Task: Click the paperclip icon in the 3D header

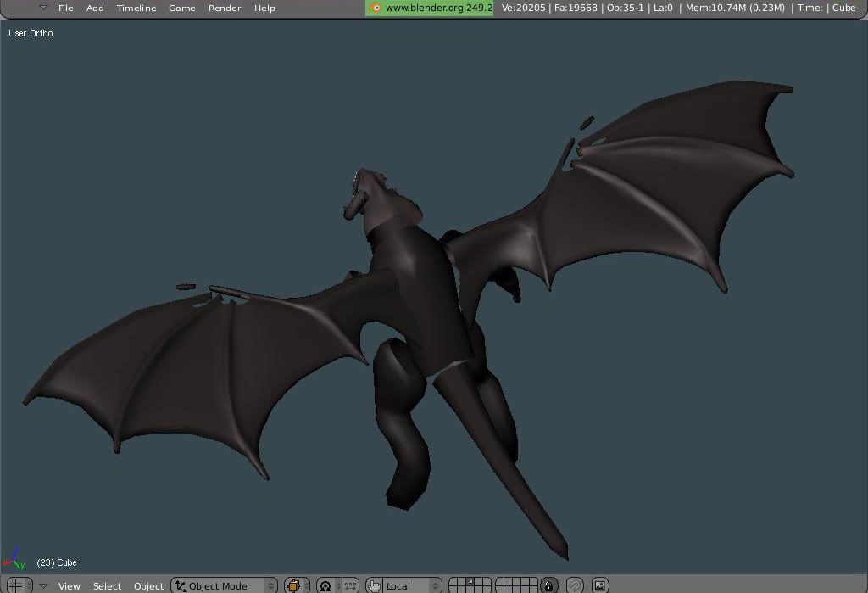Action: click(x=575, y=585)
